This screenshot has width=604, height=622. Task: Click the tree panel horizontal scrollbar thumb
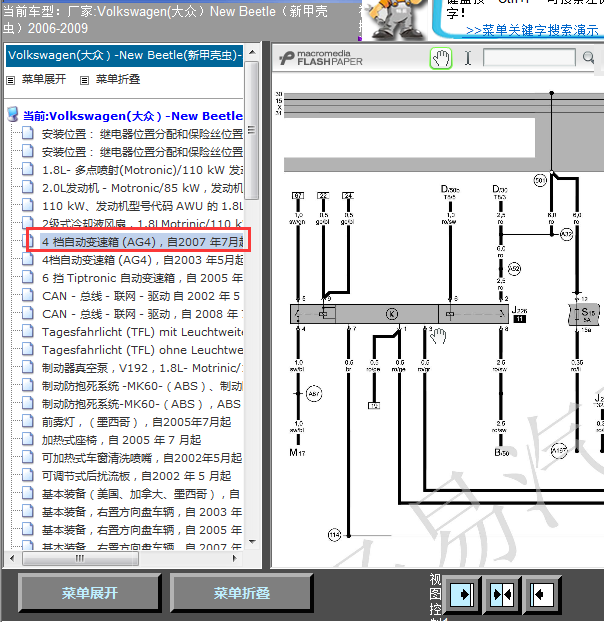pos(81,558)
